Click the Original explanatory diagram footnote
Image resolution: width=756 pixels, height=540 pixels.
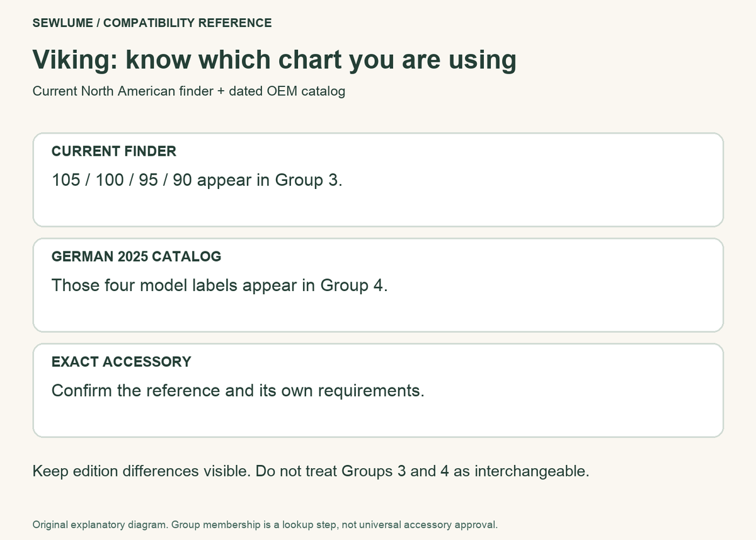pos(265,524)
